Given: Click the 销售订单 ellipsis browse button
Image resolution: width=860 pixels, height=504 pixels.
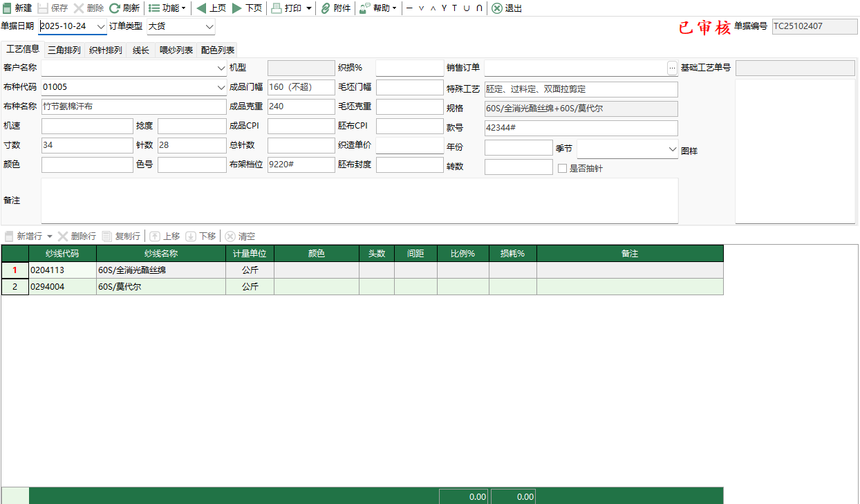Looking at the screenshot, I should (672, 68).
